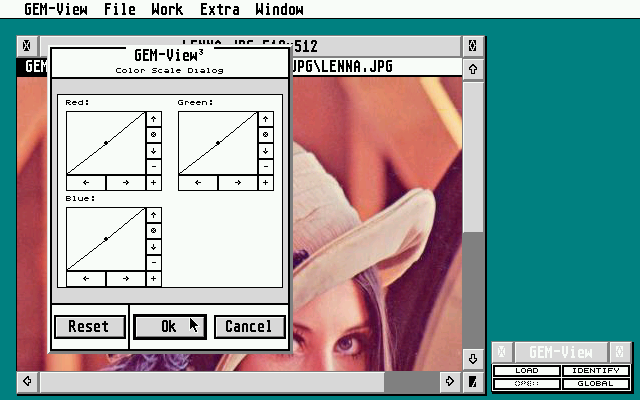Click the Blue curve left arrow
Image resolution: width=640 pixels, height=400 pixels.
point(86,278)
